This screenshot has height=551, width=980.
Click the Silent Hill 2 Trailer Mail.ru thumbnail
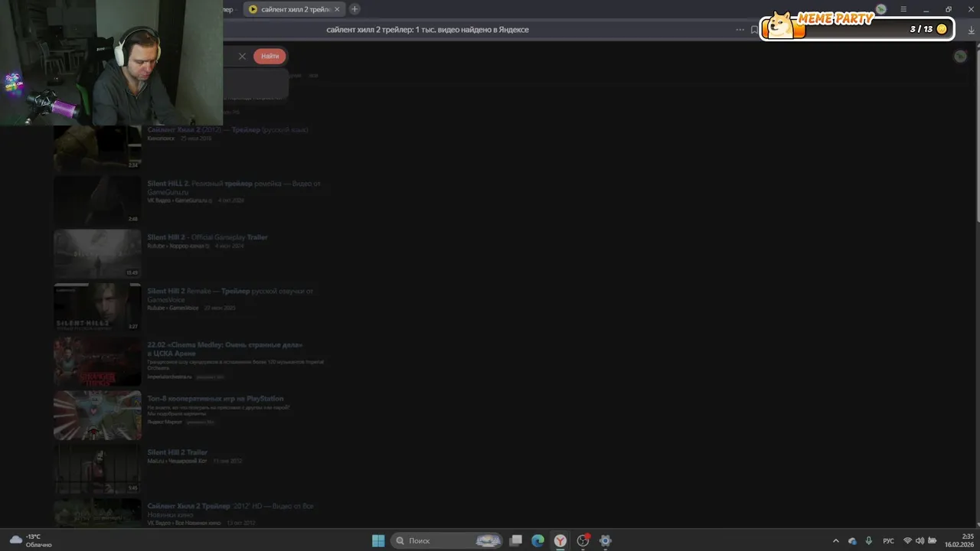[97, 469]
